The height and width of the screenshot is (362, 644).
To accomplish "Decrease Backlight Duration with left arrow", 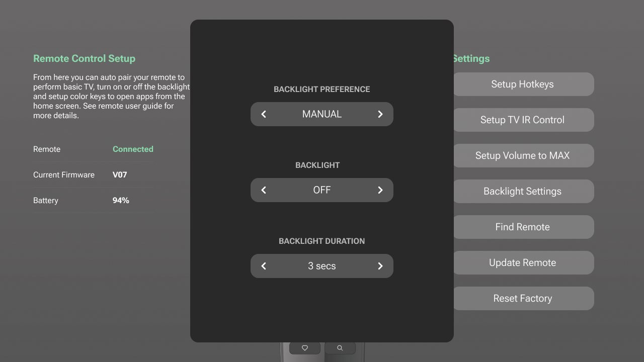I will [x=264, y=266].
